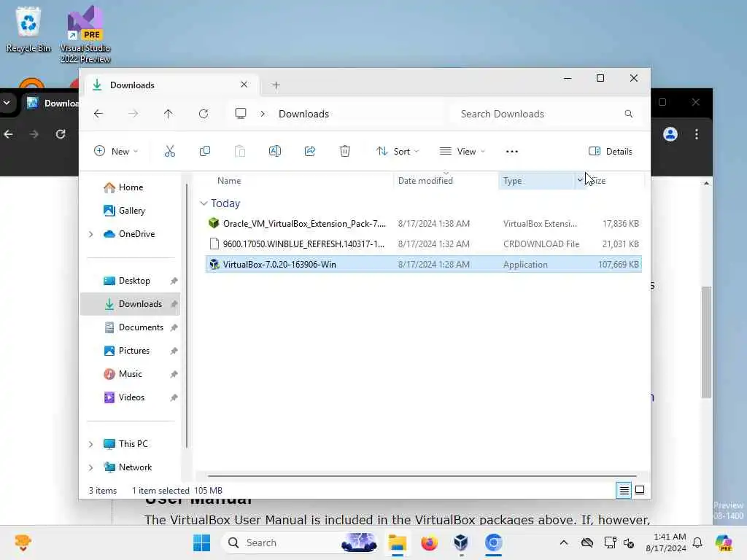
Task: Select 9600.17050.WINBLUE_REFRESH crdownload file
Action: [424, 244]
